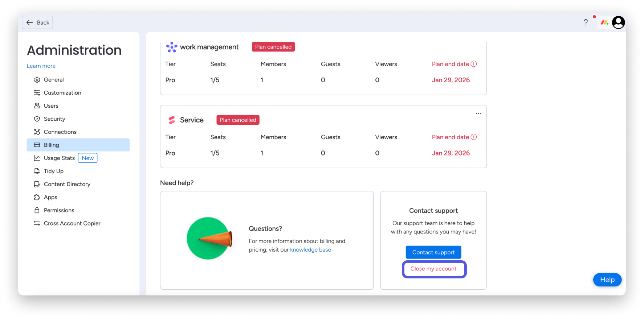Click info icon beside Service Plan end date

point(474,137)
